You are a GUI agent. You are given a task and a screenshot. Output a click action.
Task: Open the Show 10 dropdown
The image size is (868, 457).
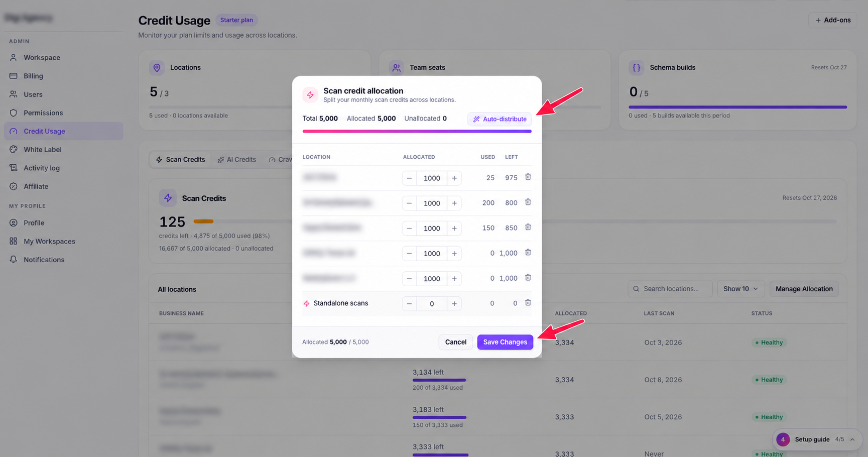click(740, 289)
